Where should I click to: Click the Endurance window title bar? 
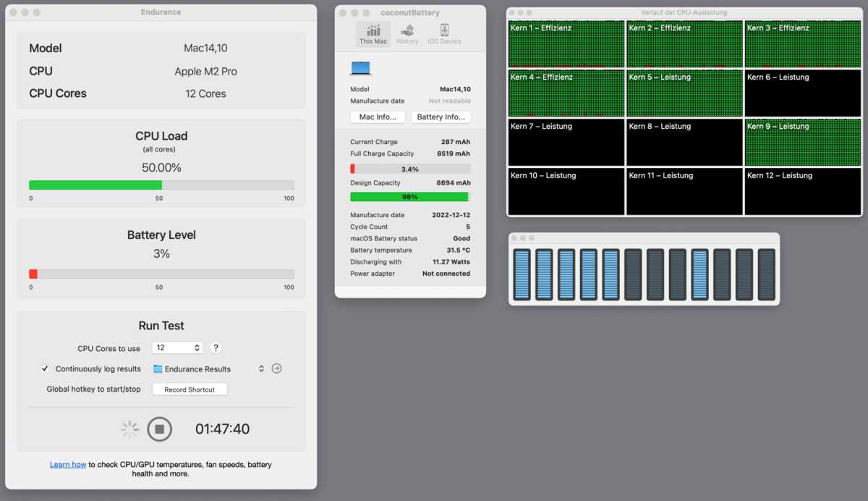(161, 12)
